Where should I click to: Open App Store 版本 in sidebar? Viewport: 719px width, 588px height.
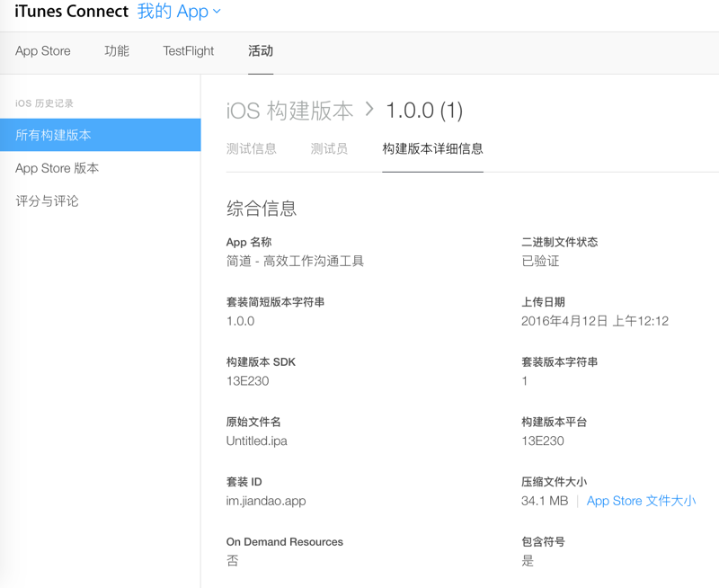[58, 168]
